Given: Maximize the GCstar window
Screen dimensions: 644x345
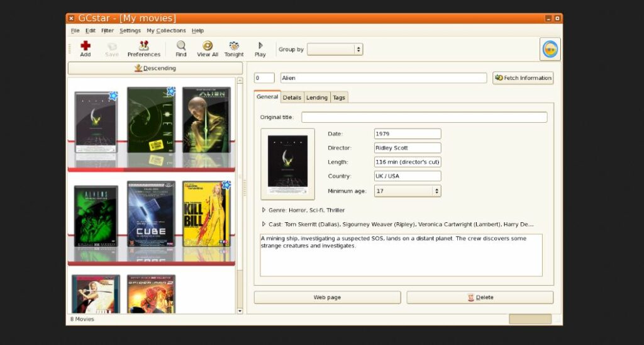Looking at the screenshot, I should [557, 18].
